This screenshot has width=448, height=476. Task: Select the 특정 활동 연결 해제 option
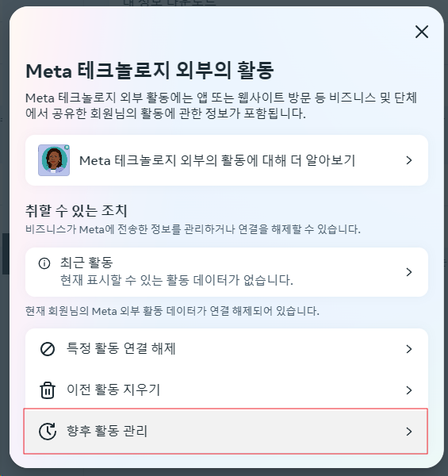[x=227, y=349]
